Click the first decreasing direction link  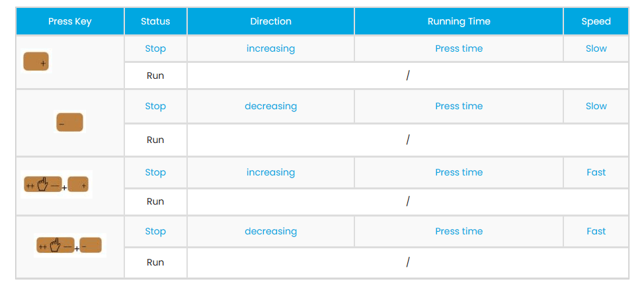(x=270, y=106)
